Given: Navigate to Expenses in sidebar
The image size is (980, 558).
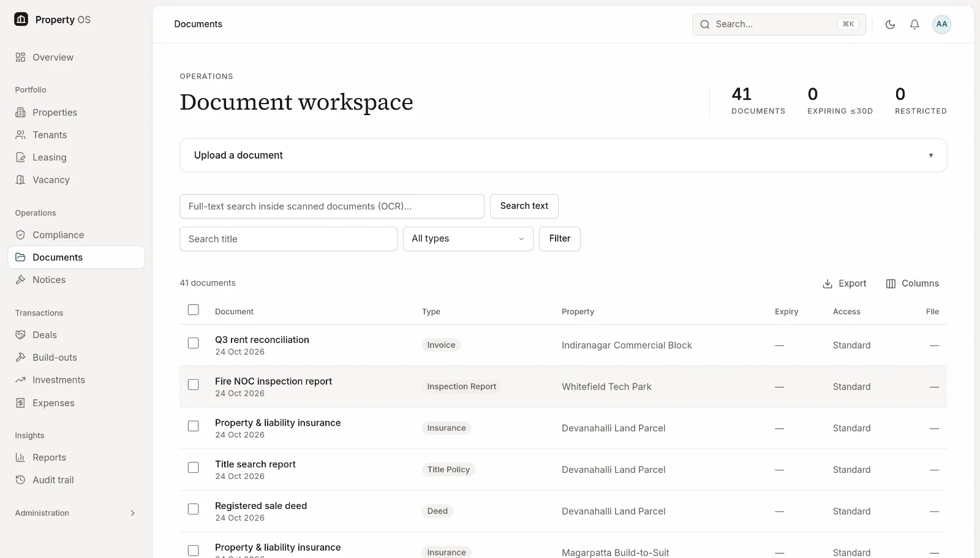Looking at the screenshot, I should (x=76, y=402).
